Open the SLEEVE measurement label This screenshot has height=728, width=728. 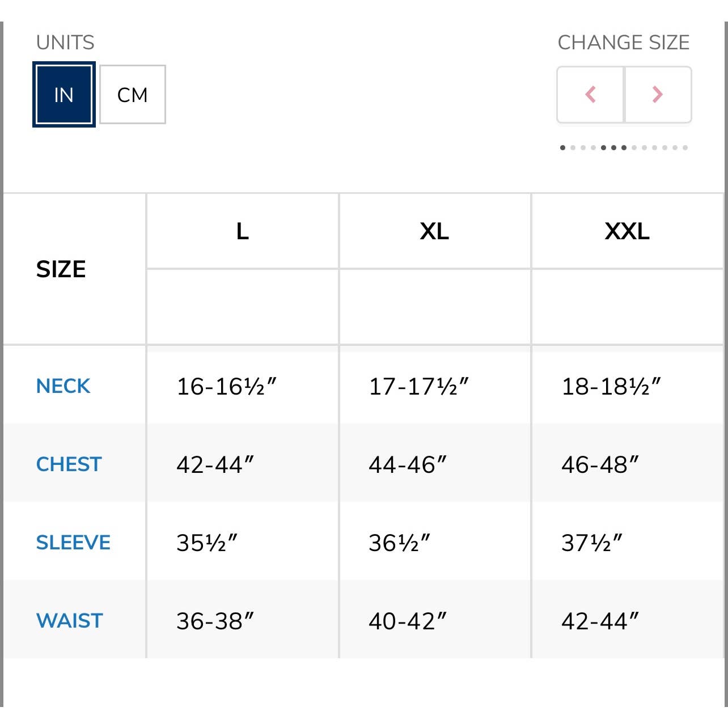[x=73, y=543]
